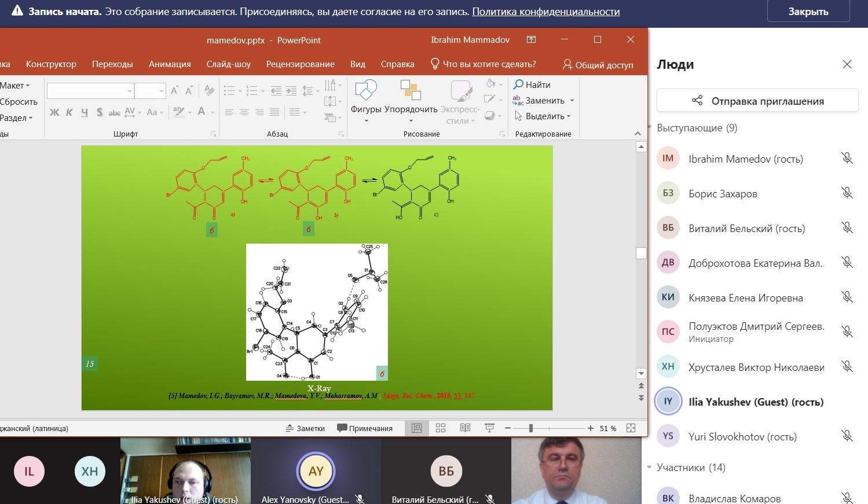
Task: Open the Рецензирование ribbon tab
Action: coord(300,64)
